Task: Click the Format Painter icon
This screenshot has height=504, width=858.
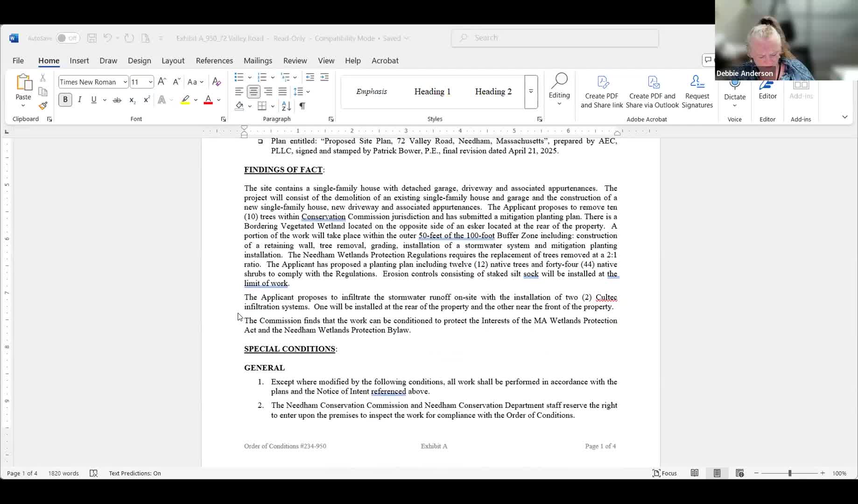Action: (x=43, y=106)
